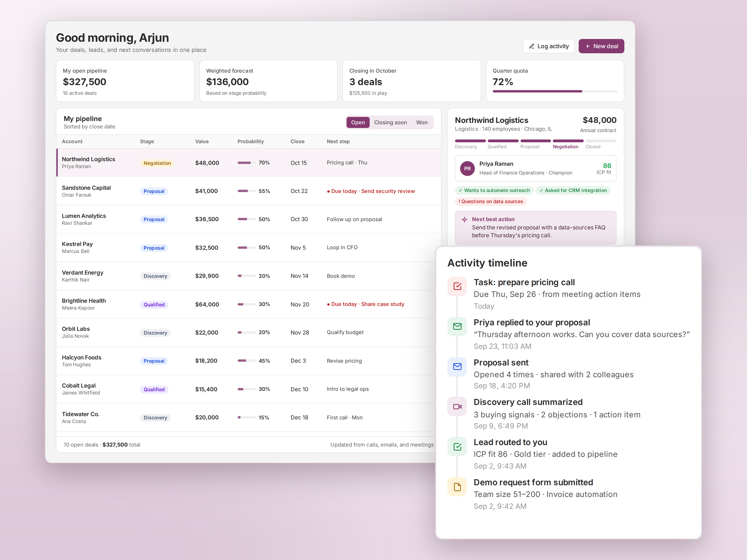
Task: Click the Task: prepare pricing call title
Action: coord(524,282)
